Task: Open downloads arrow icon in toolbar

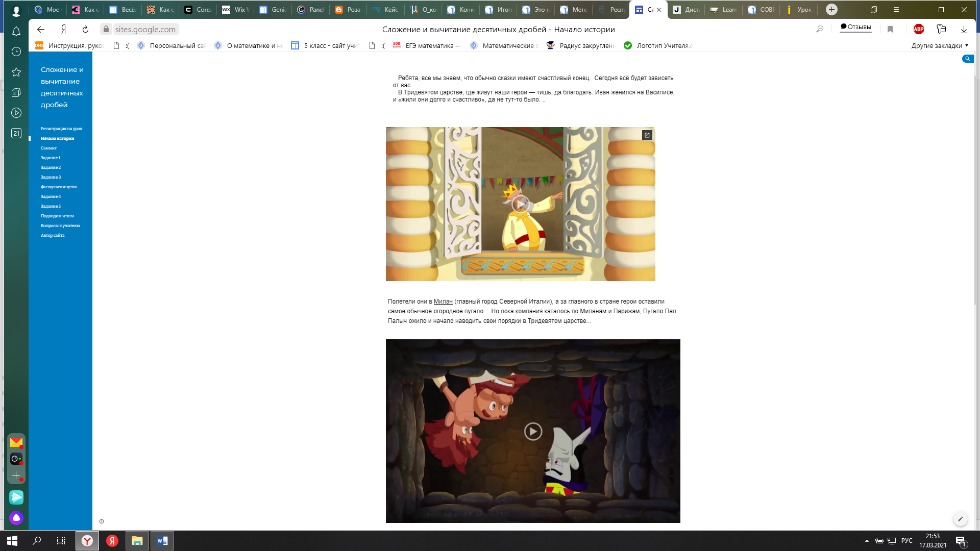Action: [x=964, y=30]
